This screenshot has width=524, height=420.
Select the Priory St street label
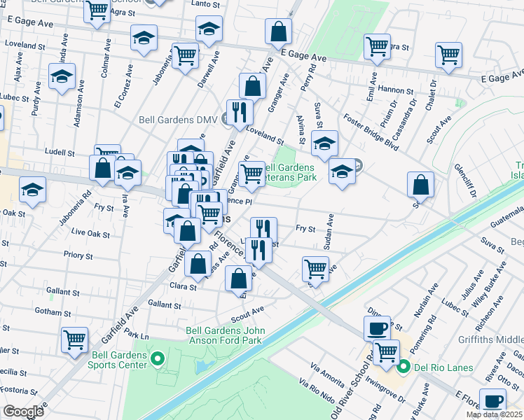click(x=78, y=255)
